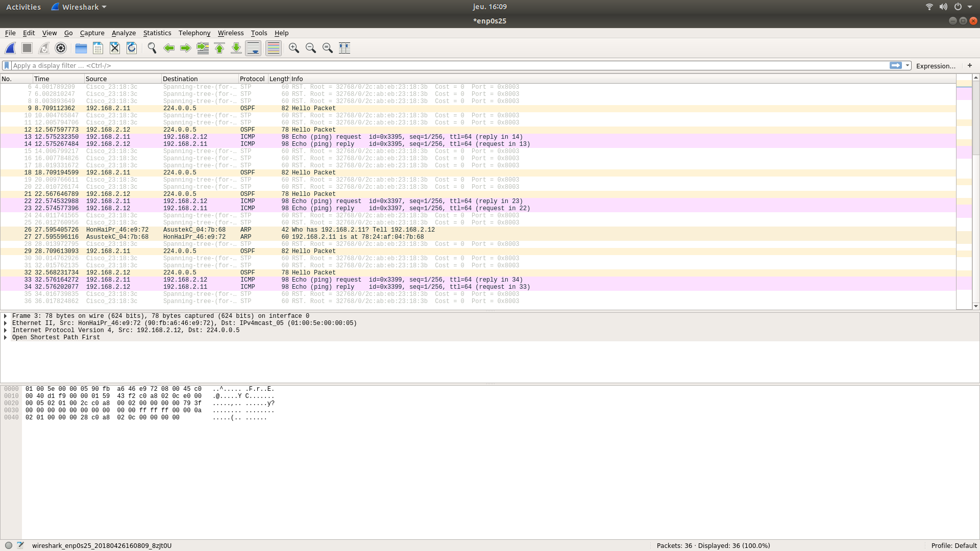The height and width of the screenshot is (551, 980).
Task: Start a new live capture
Action: click(x=10, y=48)
